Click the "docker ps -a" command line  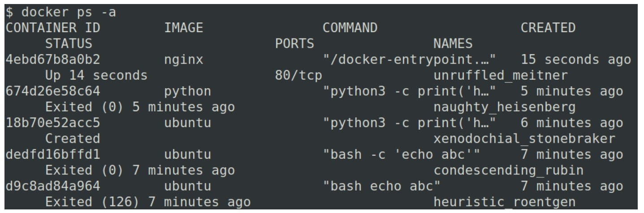click(61, 12)
